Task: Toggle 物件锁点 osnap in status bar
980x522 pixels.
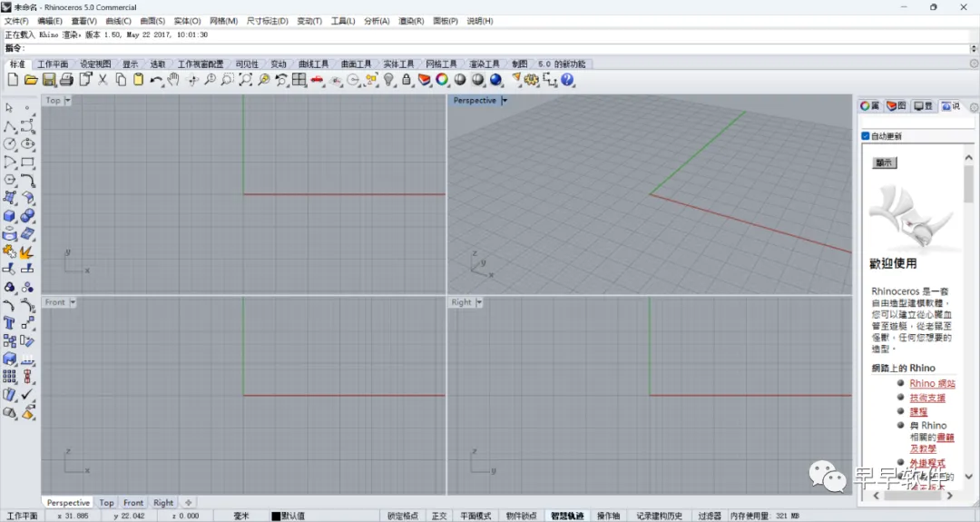Action: pyautogui.click(x=521, y=516)
